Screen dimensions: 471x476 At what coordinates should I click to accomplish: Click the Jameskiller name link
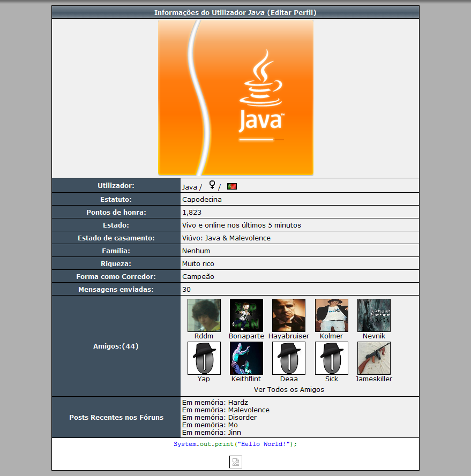pyautogui.click(x=374, y=379)
